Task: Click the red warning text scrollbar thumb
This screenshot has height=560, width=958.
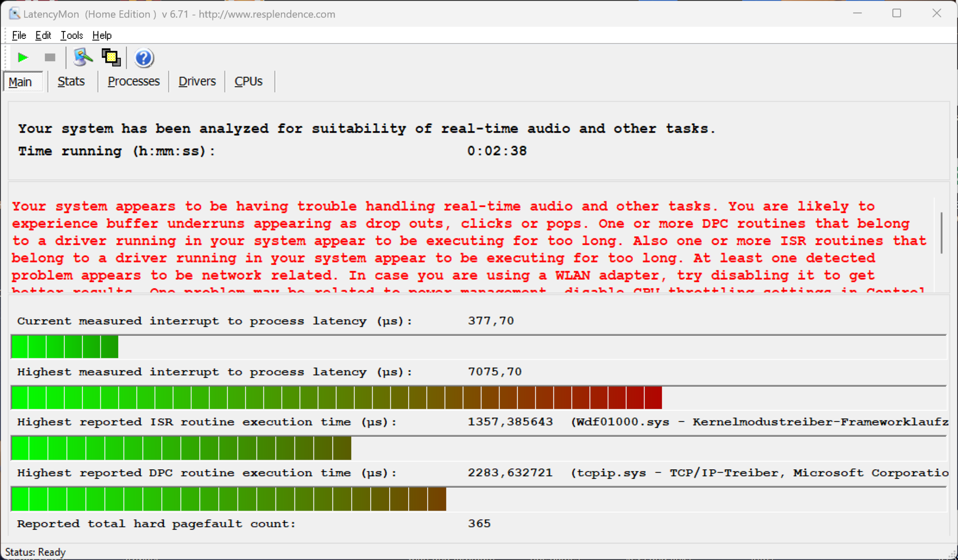Action: (941, 232)
